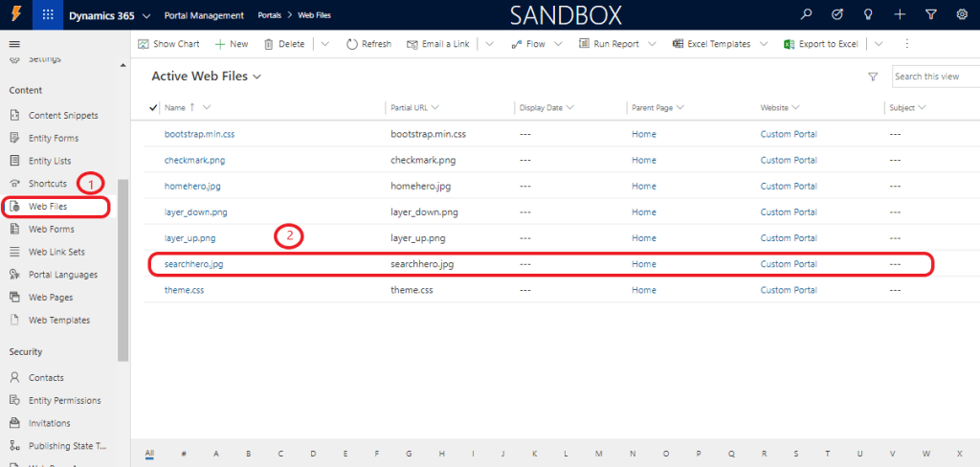Viewport: 980px width, 467px height.
Task: Click the plus quick create icon
Action: click(900, 15)
